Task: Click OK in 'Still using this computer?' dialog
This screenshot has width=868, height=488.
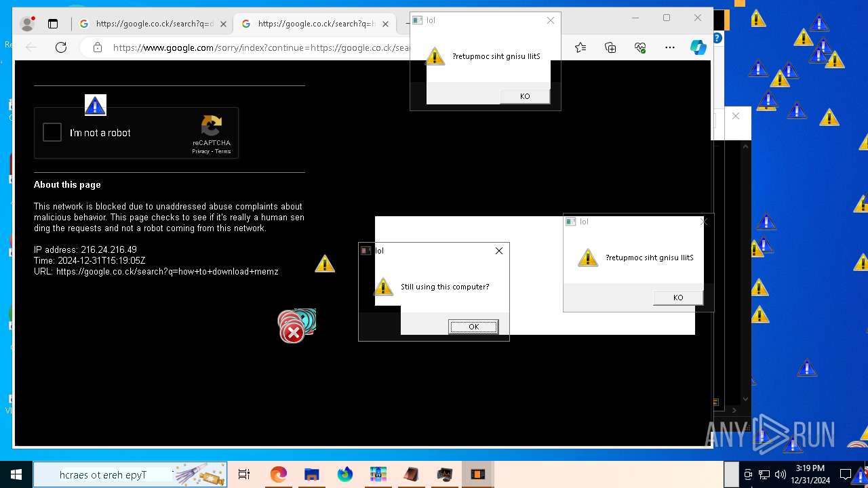Action: [x=473, y=327]
